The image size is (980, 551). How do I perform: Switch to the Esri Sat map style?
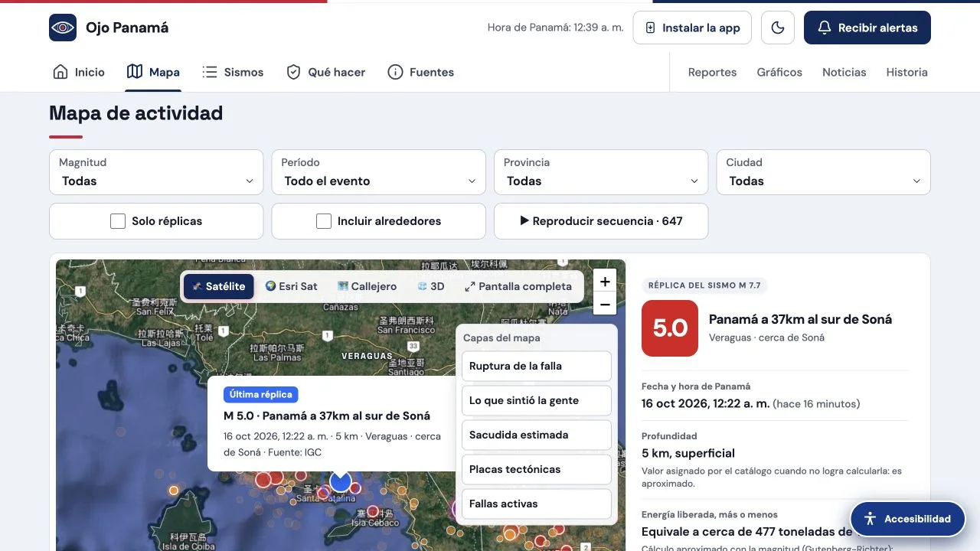click(291, 286)
